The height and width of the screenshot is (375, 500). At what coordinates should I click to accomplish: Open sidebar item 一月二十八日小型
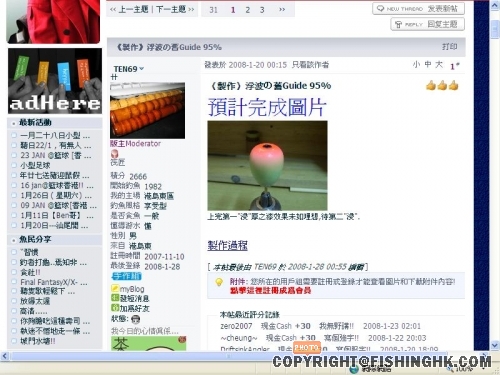pos(55,136)
